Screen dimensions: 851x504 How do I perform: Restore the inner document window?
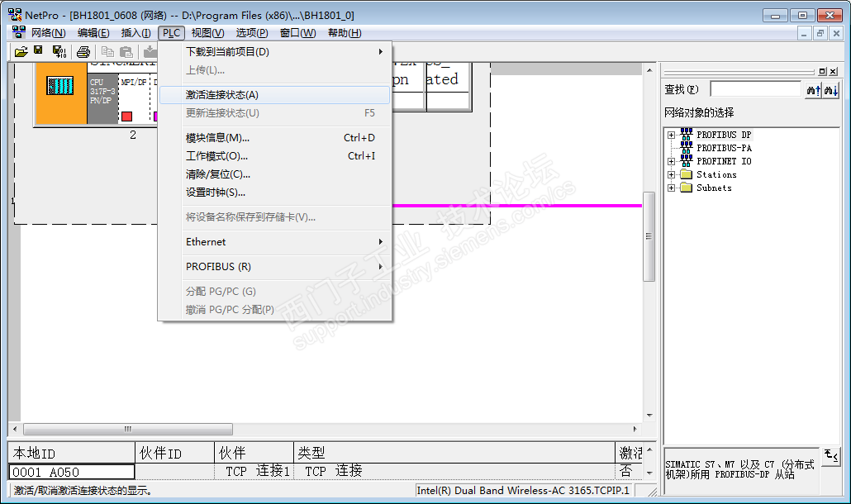tap(820, 33)
